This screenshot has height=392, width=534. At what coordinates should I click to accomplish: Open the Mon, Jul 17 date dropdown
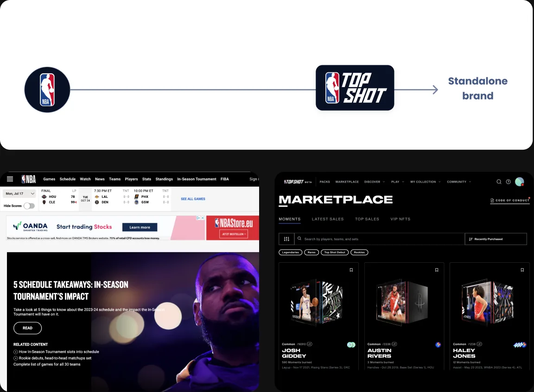coord(19,194)
